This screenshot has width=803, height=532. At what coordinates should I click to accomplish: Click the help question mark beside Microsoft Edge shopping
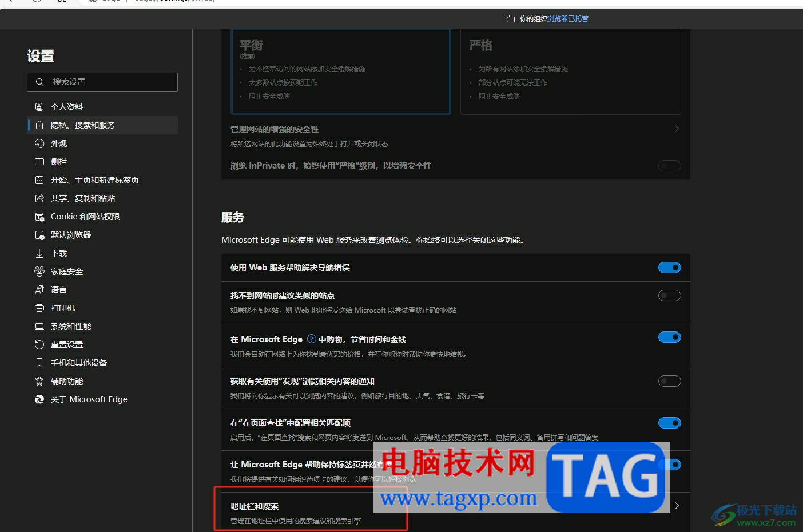pyautogui.click(x=312, y=339)
